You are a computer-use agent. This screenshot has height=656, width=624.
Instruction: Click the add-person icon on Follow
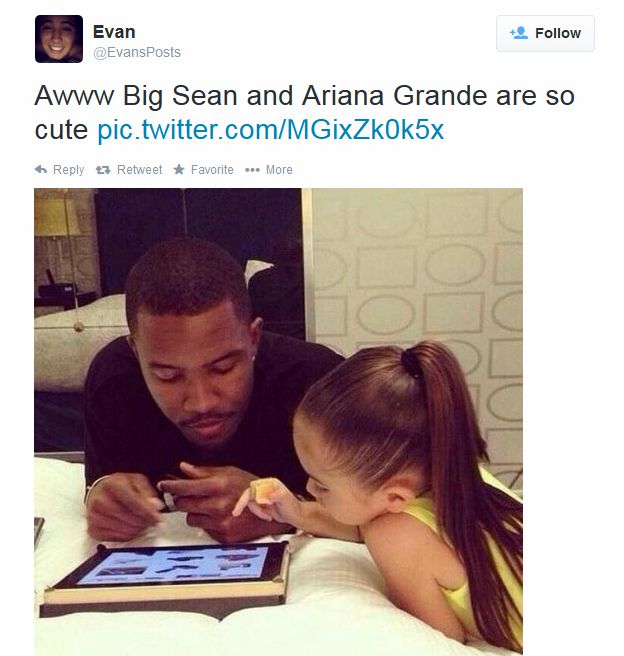(x=518, y=33)
